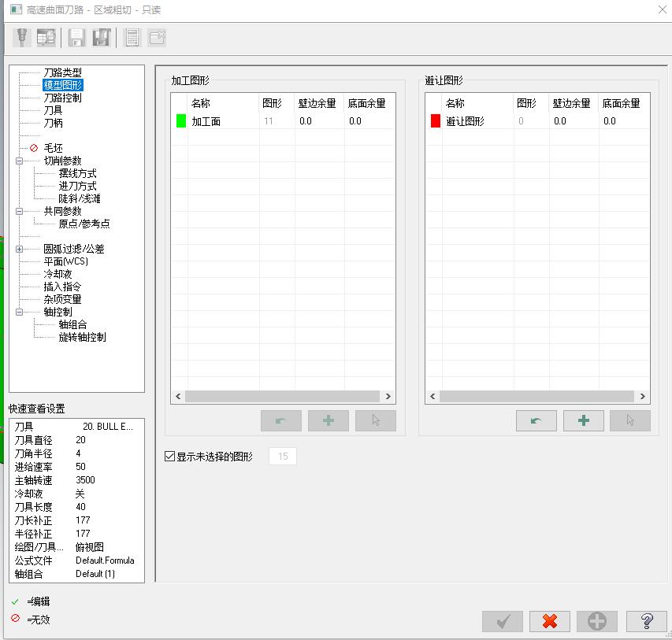
Task: Click the arrow selection icon under 加工图形
Action: [x=376, y=420]
